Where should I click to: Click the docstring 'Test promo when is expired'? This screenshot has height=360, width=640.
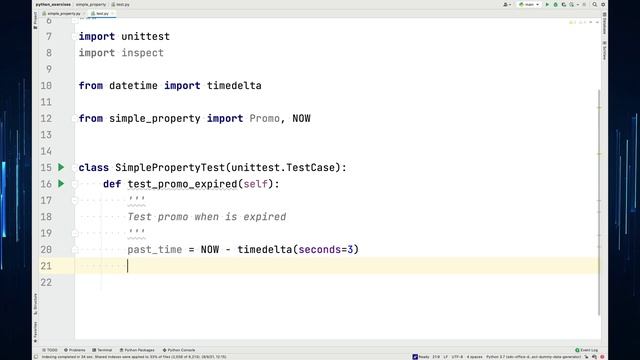pyautogui.click(x=207, y=217)
